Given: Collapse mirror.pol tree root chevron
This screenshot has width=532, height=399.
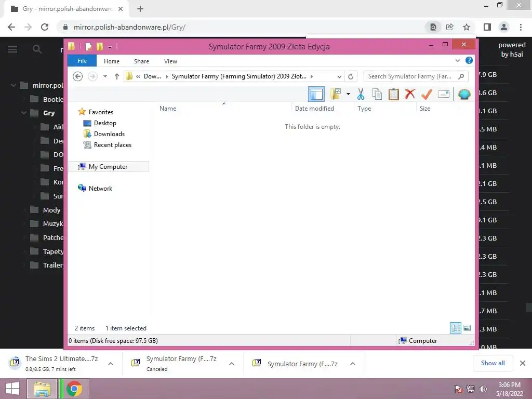Looking at the screenshot, I should tap(13, 85).
